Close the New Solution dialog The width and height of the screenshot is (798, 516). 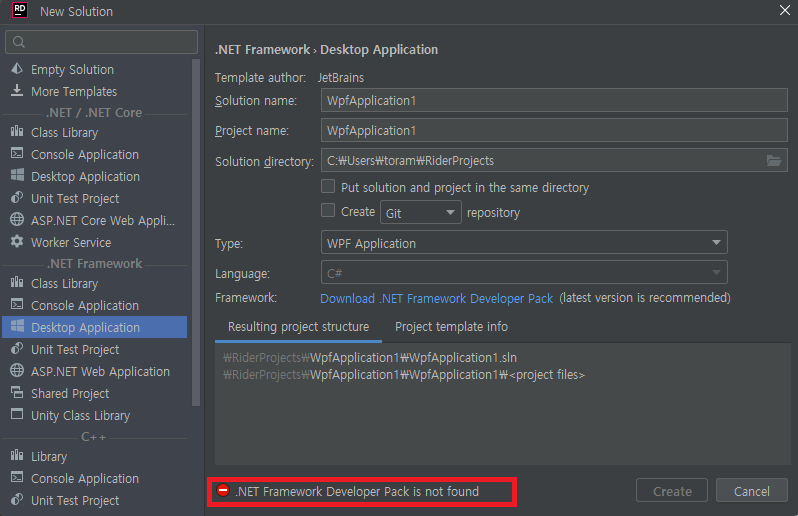(x=785, y=10)
